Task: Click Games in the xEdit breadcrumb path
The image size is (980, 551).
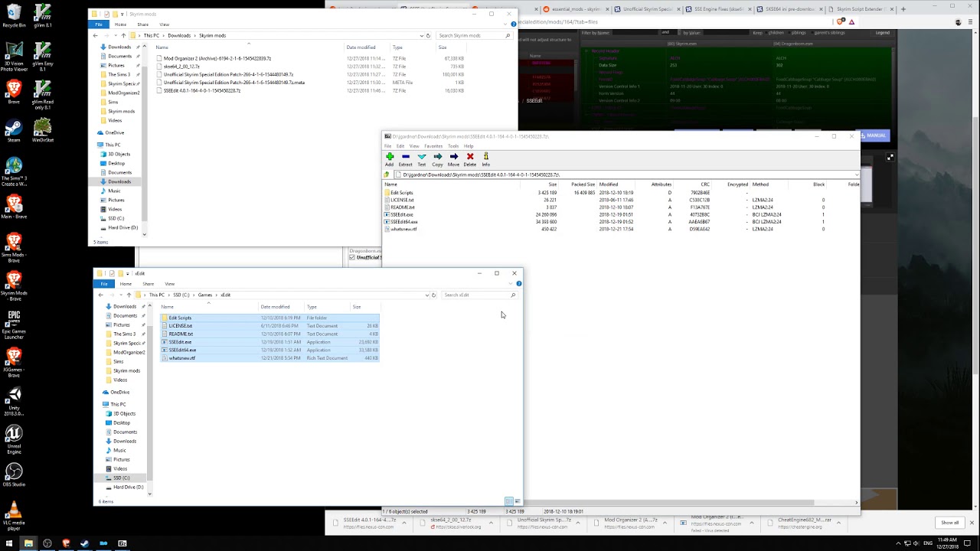Action: (205, 295)
